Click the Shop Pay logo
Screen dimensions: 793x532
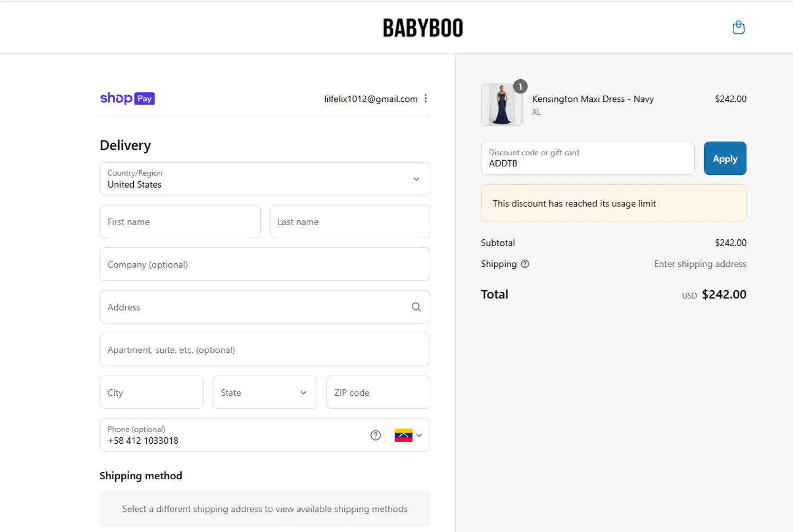(127, 98)
